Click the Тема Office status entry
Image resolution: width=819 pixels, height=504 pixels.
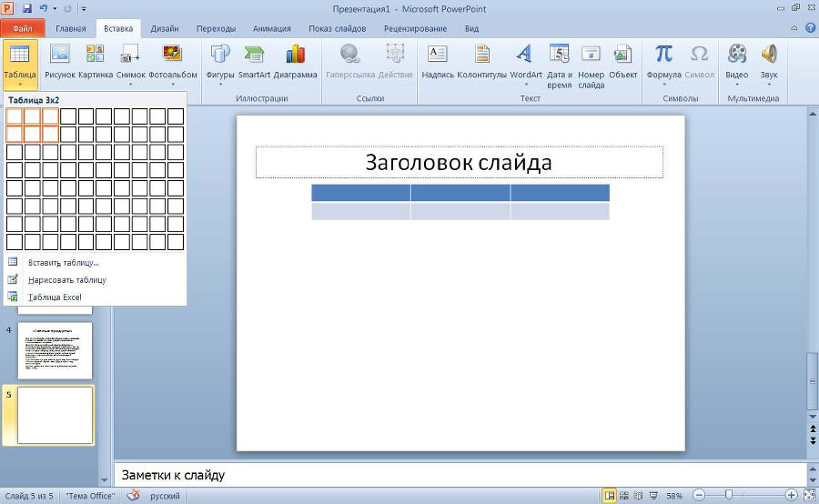(90, 496)
